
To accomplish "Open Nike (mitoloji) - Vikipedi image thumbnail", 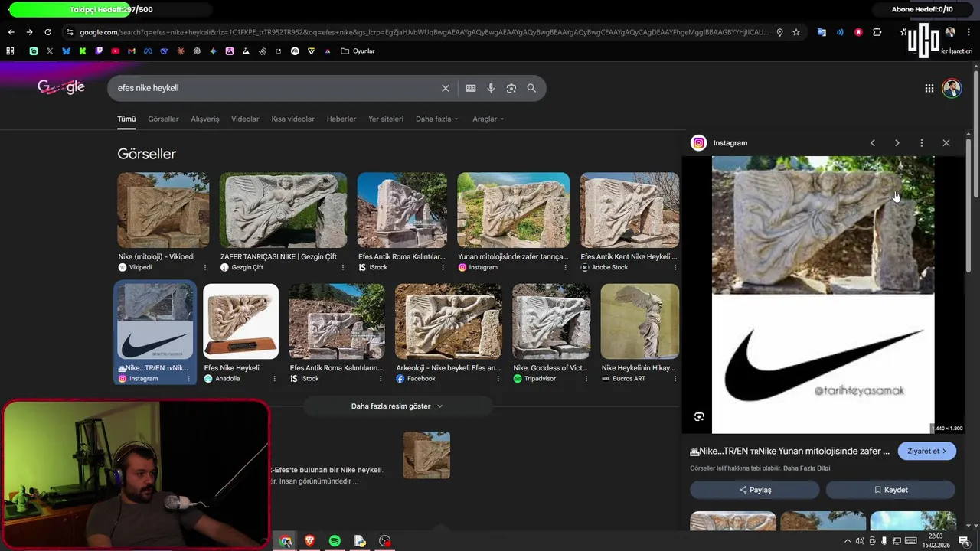I will tap(163, 210).
